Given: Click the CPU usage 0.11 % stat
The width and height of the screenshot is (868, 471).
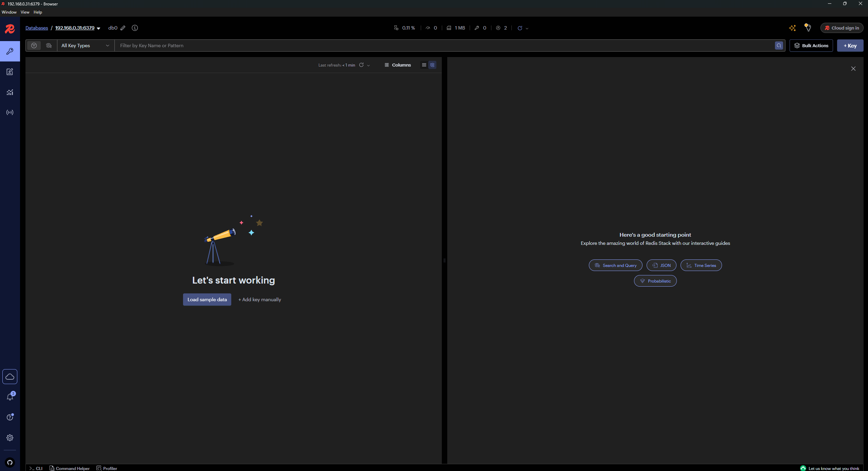Looking at the screenshot, I should pos(404,28).
